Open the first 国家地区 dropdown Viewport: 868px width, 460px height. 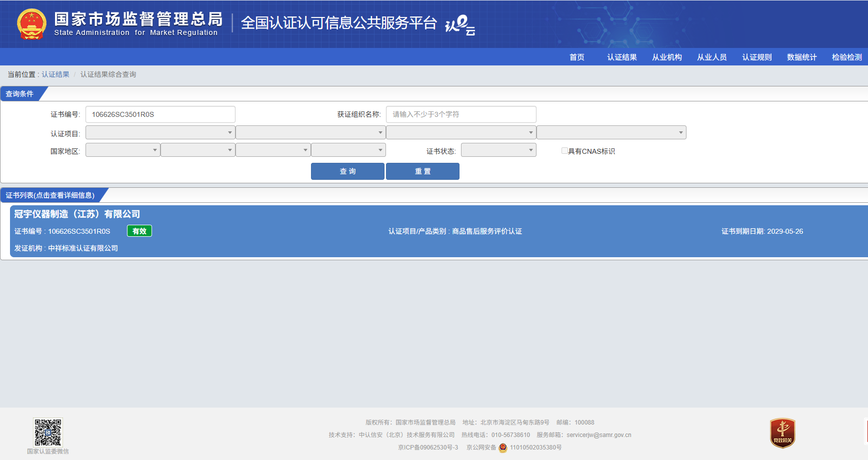123,150
